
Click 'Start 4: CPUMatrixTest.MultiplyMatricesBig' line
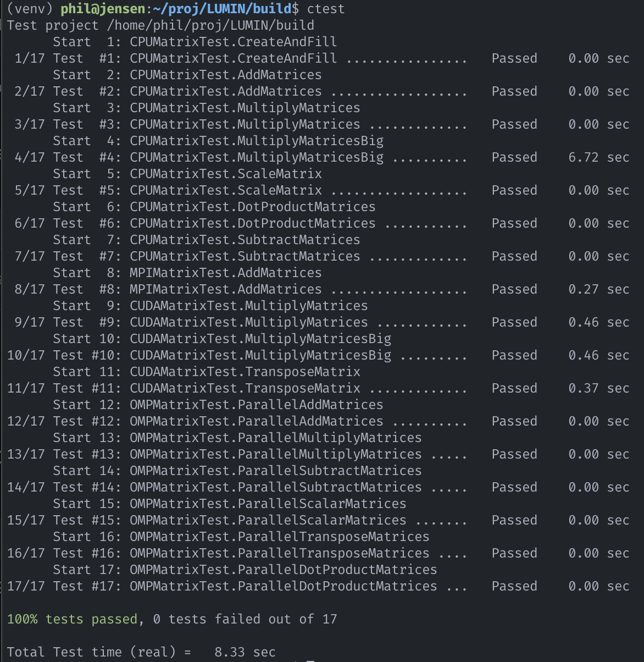click(x=218, y=141)
